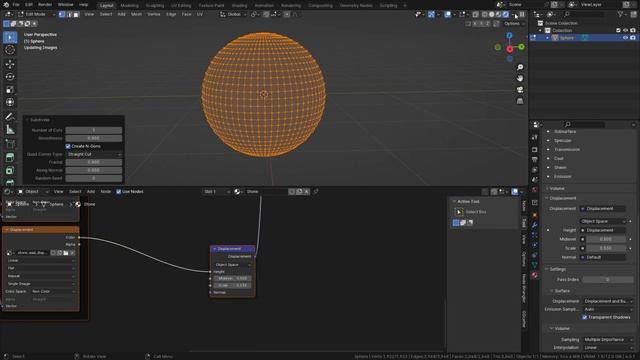The image size is (640, 360).
Task: Select the Annotate pencil tool
Action: pos(10,117)
